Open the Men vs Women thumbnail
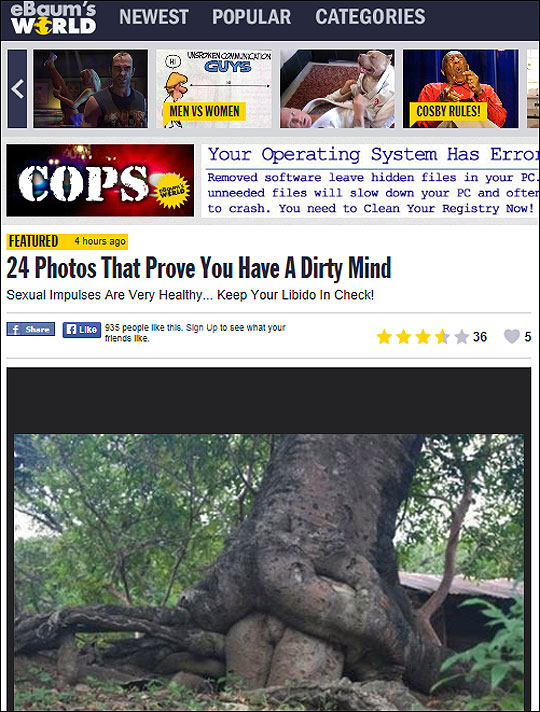Screen dimensions: 540x712 (x=214, y=89)
